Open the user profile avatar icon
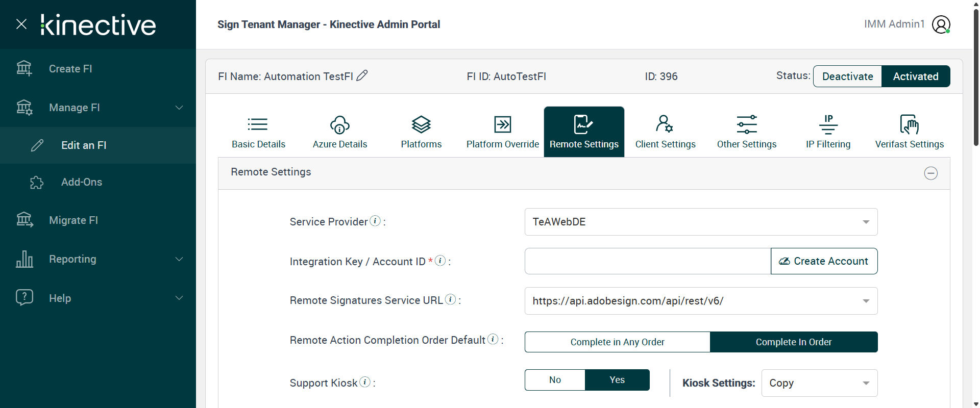980x408 pixels. (941, 24)
